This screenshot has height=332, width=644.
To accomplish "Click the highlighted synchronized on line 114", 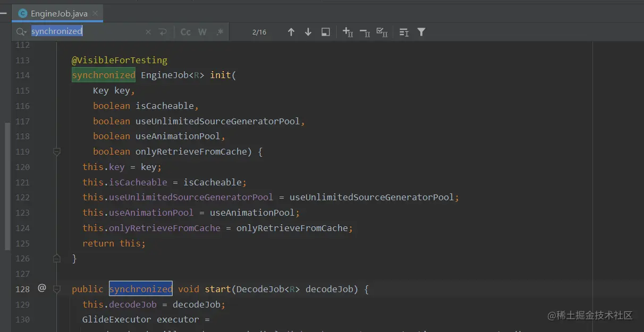I will pos(104,75).
